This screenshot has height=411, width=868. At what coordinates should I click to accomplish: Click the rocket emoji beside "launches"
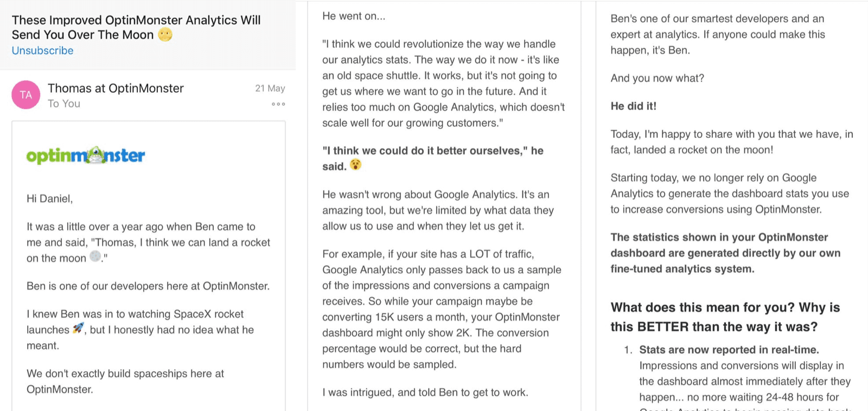[x=79, y=328]
